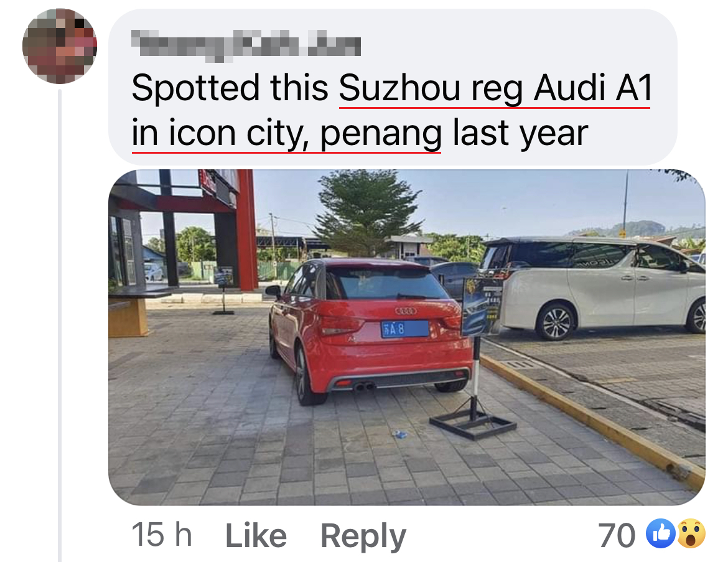The width and height of the screenshot is (728, 562).
Task: Click the word penang in the comment
Action: (x=380, y=133)
